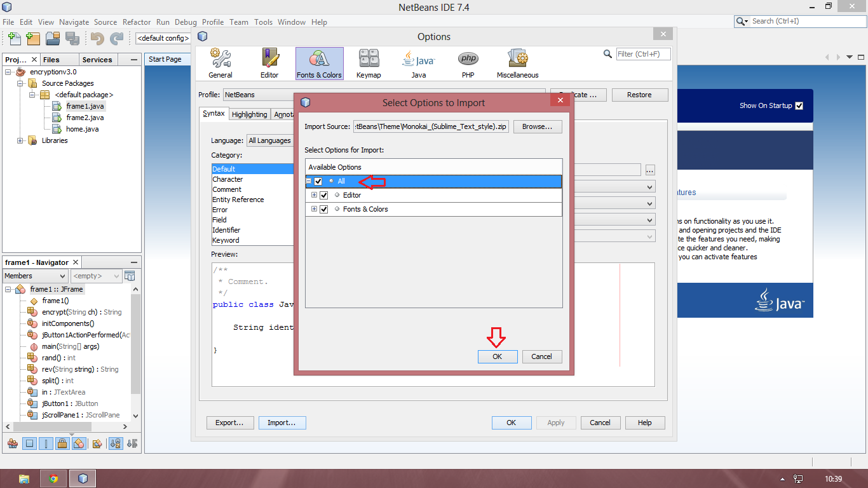The height and width of the screenshot is (488, 868).
Task: Click the New Project toolbar icon
Action: pos(32,39)
